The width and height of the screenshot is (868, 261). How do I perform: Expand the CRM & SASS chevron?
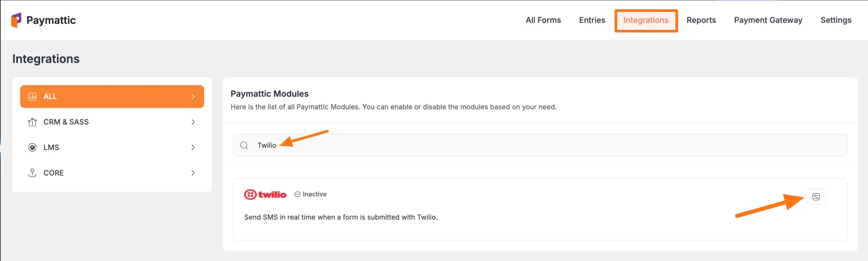(193, 122)
